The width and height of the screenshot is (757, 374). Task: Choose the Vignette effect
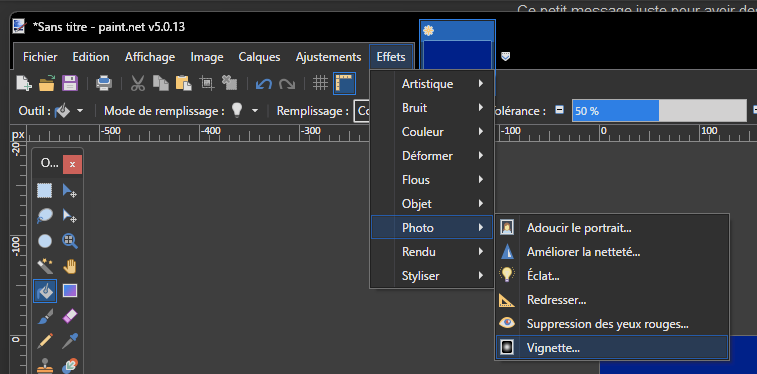[x=612, y=347]
